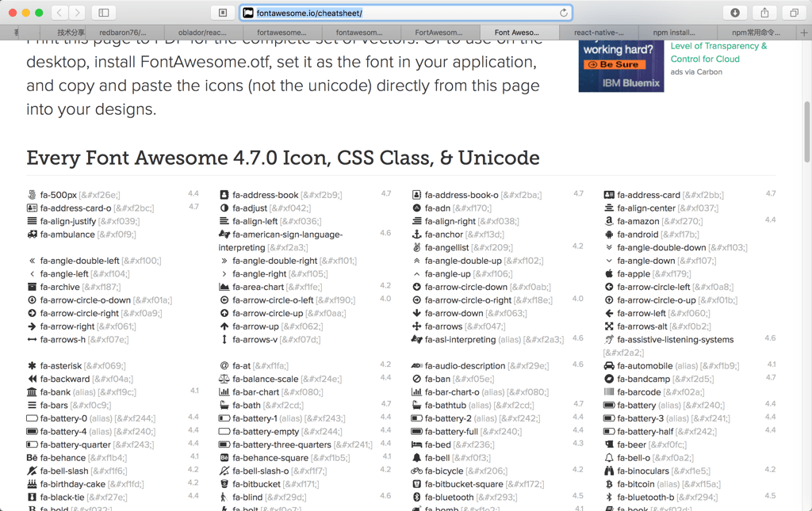812x511 pixels.
Task: Click the 'fa-assistive-listening-systems' label text
Action: pyautogui.click(x=676, y=340)
